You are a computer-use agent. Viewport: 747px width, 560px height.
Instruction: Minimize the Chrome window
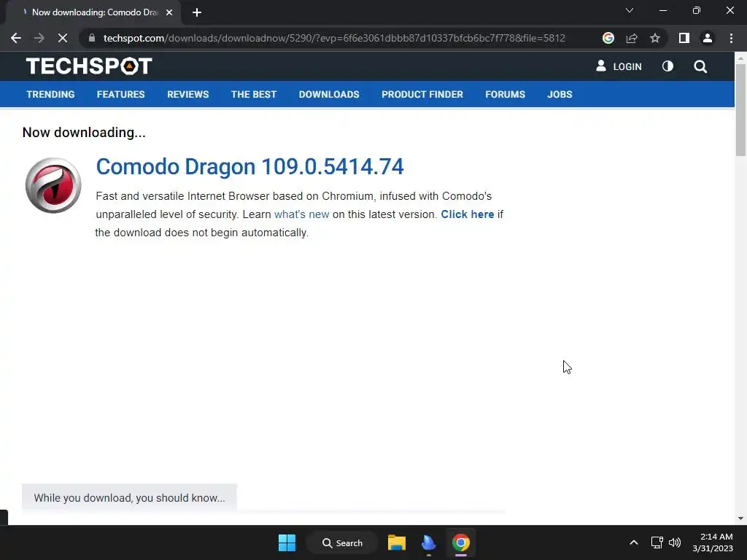[x=662, y=10]
